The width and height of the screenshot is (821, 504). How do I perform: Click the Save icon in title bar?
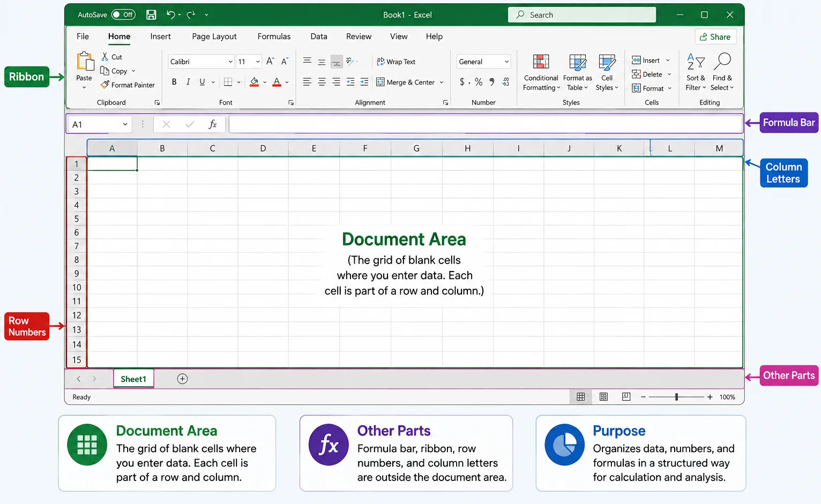(152, 15)
